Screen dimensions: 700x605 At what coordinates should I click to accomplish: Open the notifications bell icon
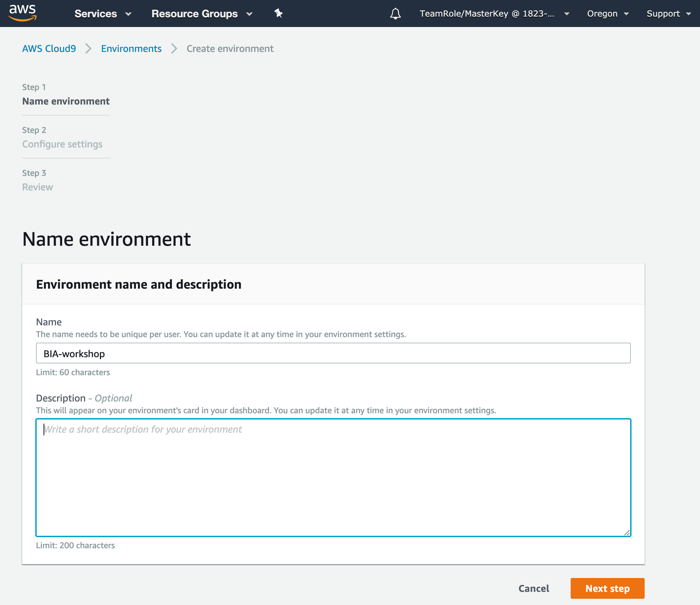pos(395,14)
